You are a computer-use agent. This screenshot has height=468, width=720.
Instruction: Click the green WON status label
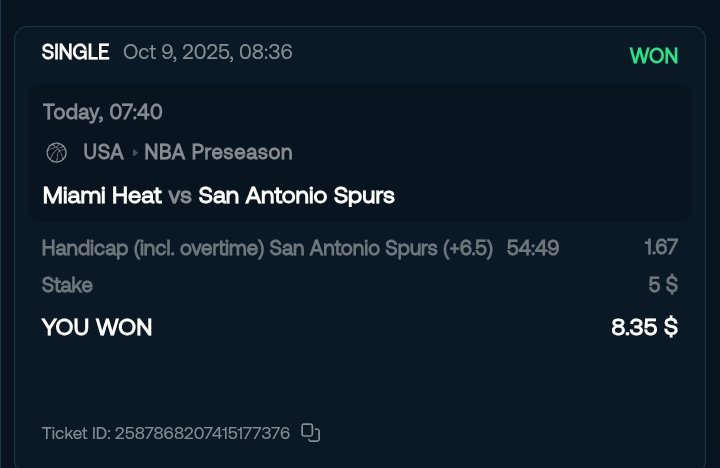654,56
